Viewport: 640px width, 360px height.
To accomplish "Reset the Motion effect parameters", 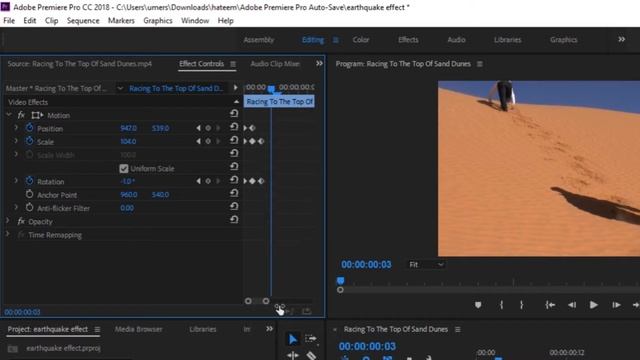I will click(234, 113).
